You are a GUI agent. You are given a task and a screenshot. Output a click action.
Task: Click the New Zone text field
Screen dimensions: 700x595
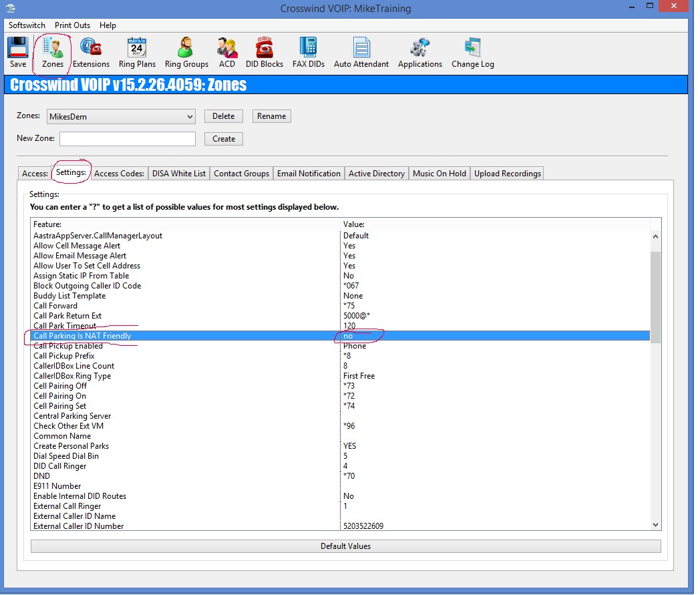pyautogui.click(x=128, y=139)
